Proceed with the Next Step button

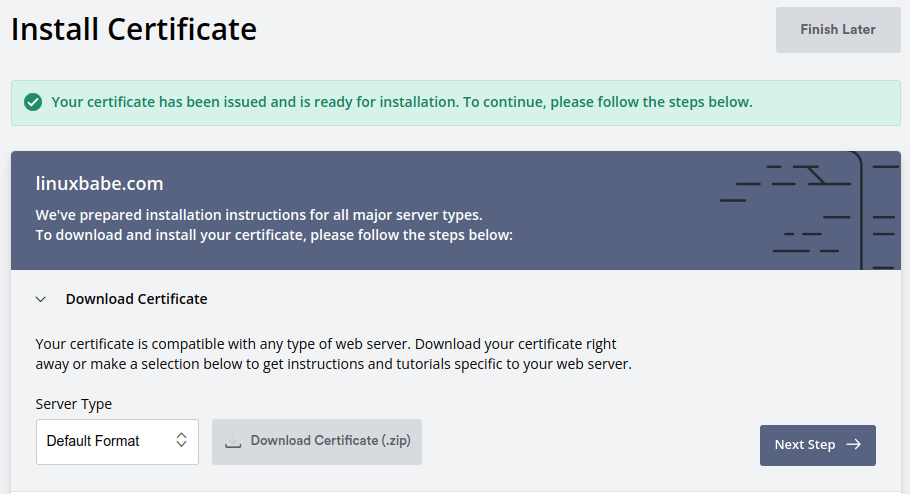[x=817, y=445]
